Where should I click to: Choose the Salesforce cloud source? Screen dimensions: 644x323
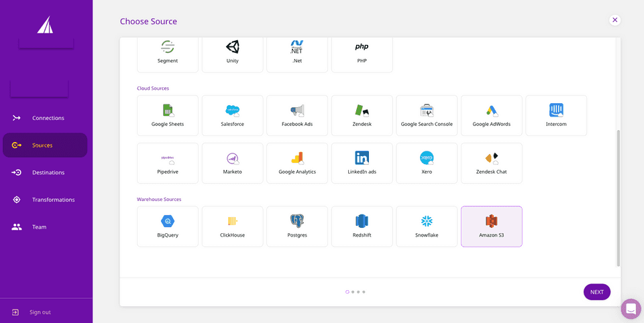point(232,111)
